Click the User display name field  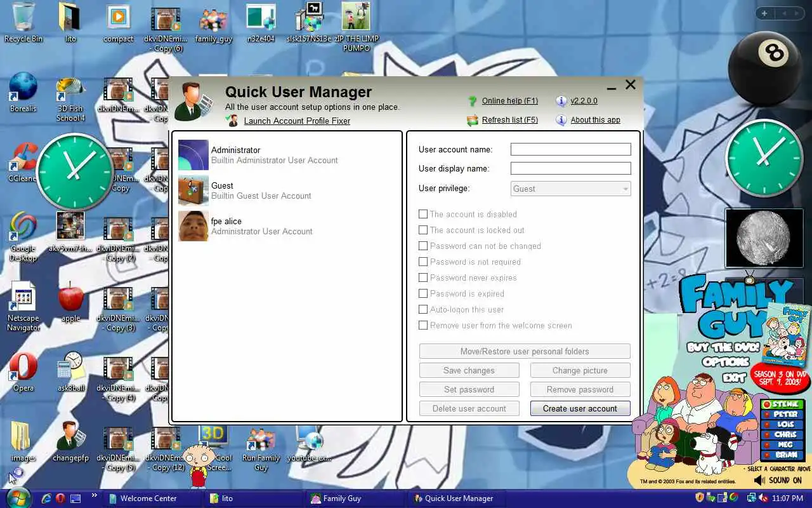pos(571,168)
